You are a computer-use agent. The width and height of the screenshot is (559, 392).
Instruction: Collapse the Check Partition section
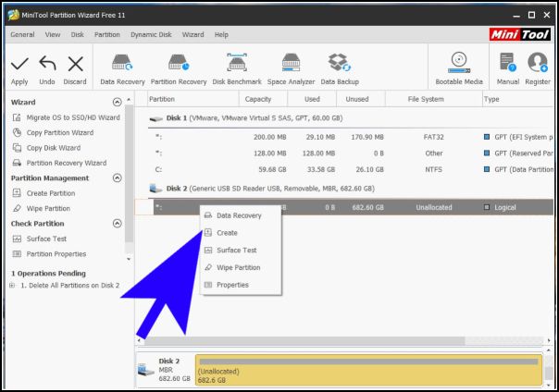point(117,224)
